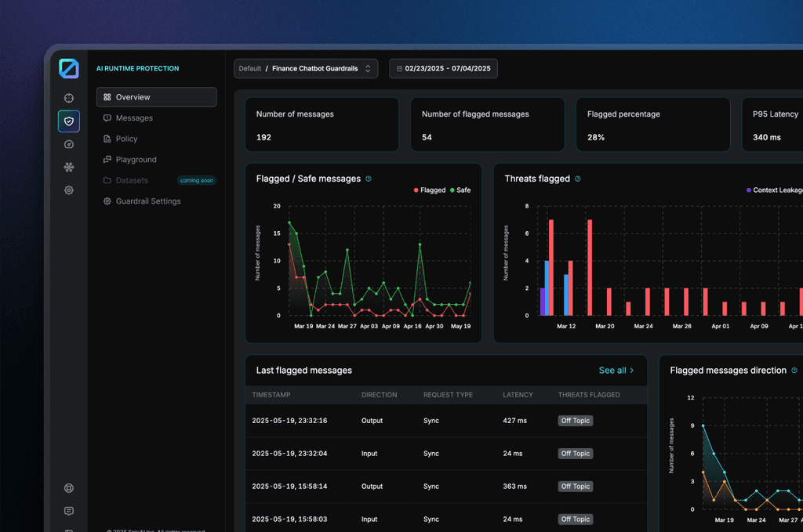
Task: Click the gauge icon below the shield icon
Action: point(68,144)
